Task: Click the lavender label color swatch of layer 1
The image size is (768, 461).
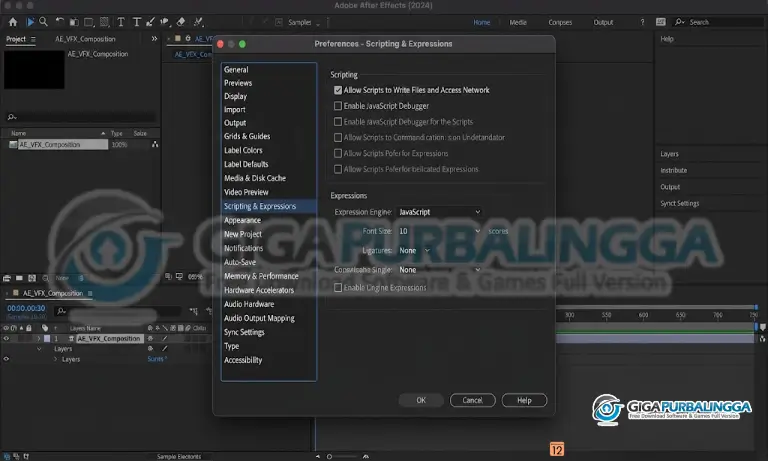Action: pos(47,339)
